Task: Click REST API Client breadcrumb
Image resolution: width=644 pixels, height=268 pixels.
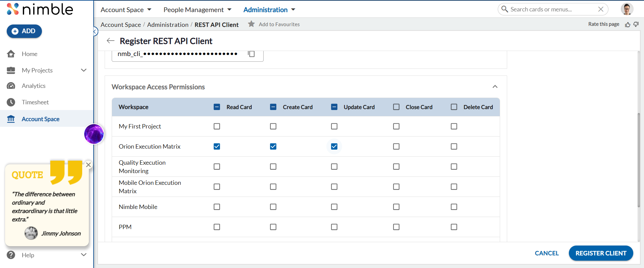Action: [217, 24]
